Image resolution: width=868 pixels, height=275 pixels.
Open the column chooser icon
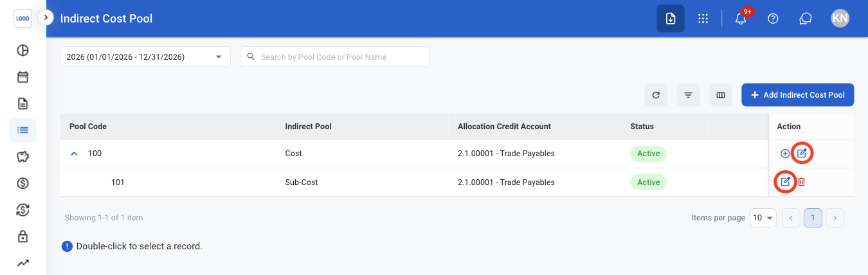click(x=721, y=95)
